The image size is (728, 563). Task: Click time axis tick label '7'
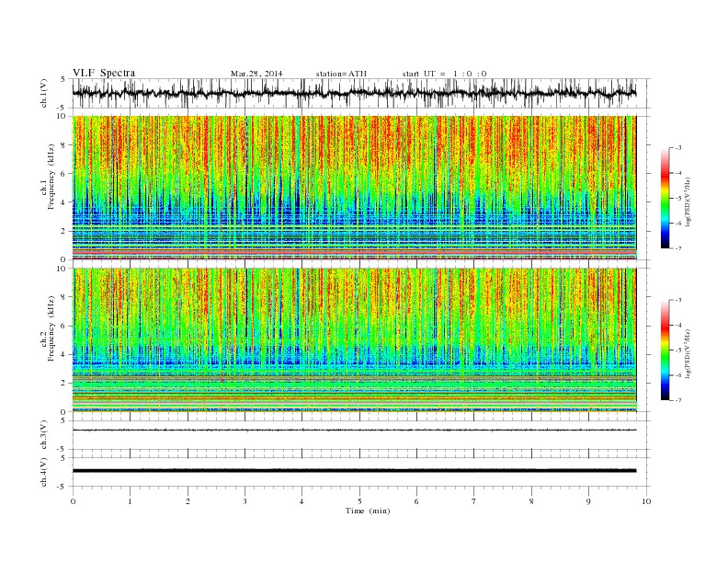pos(474,501)
